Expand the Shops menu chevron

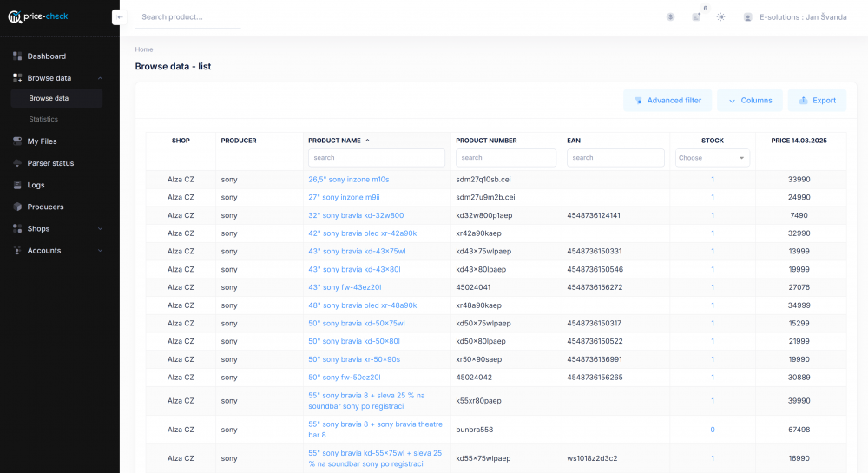tap(100, 228)
